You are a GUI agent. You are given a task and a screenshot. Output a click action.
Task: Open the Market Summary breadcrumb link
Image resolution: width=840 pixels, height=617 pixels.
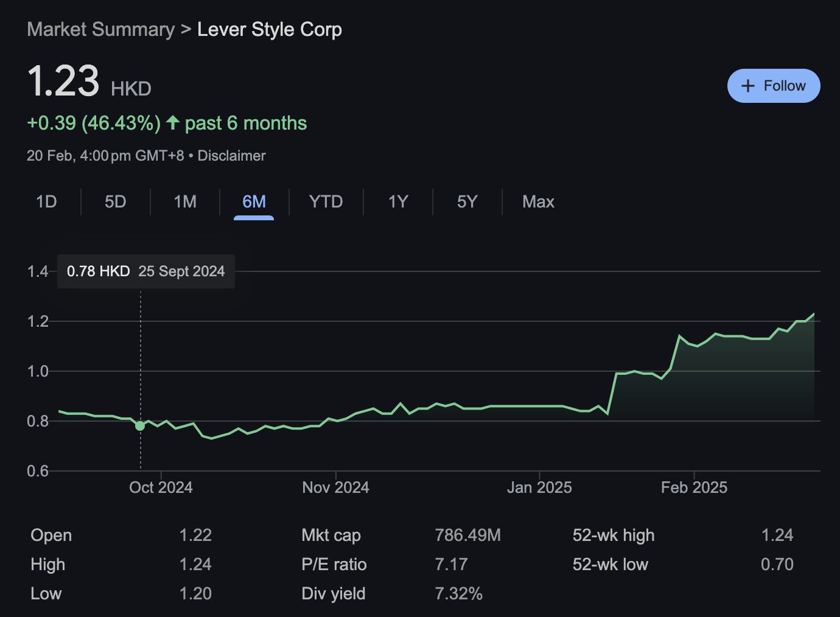tap(100, 29)
